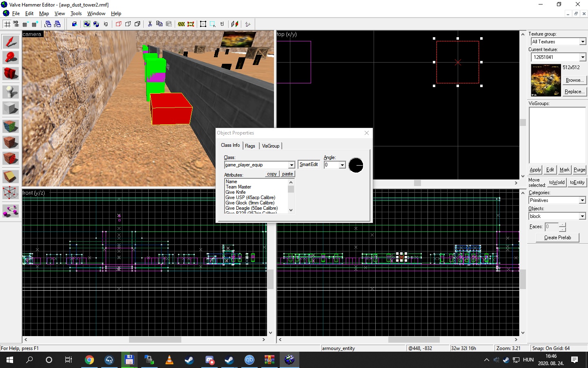
Task: Close the Object Properties dialog
Action: pos(367,133)
